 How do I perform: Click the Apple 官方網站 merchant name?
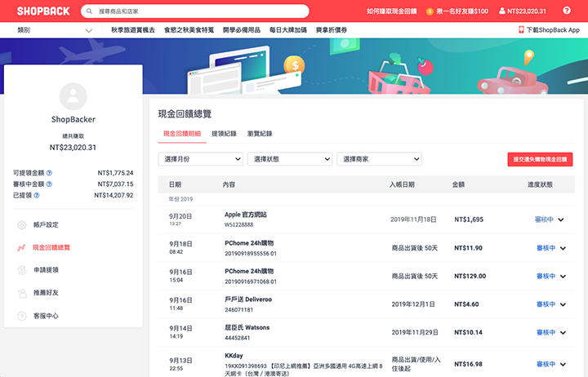pos(246,215)
